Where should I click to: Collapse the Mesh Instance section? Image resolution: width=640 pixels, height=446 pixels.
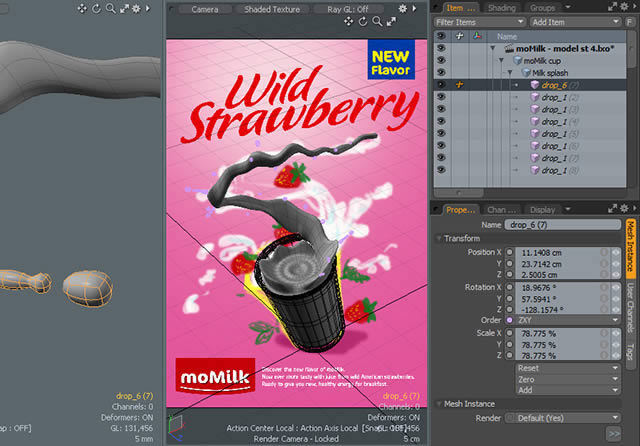pos(439,404)
